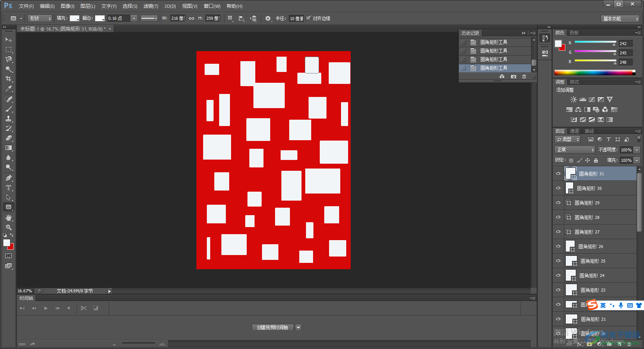
Task: Toggle visibility of 圆角矩形 27 layer
Action: click(558, 232)
